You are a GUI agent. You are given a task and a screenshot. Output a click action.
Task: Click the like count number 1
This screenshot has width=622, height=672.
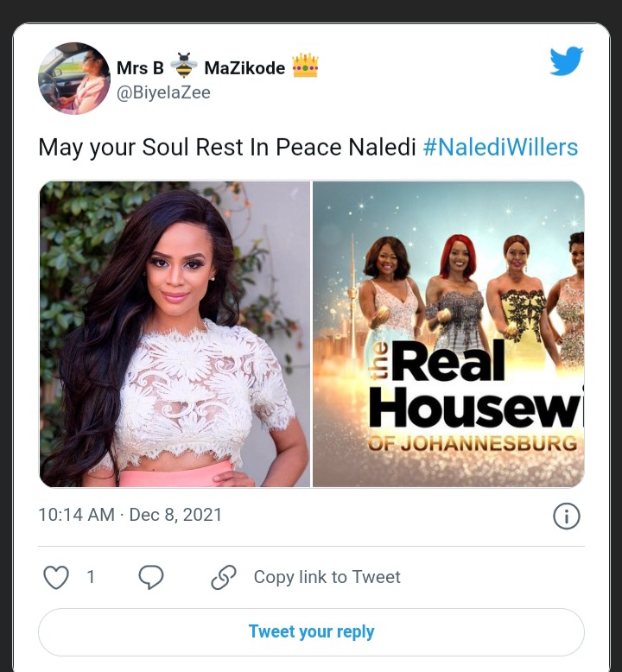pos(91,577)
